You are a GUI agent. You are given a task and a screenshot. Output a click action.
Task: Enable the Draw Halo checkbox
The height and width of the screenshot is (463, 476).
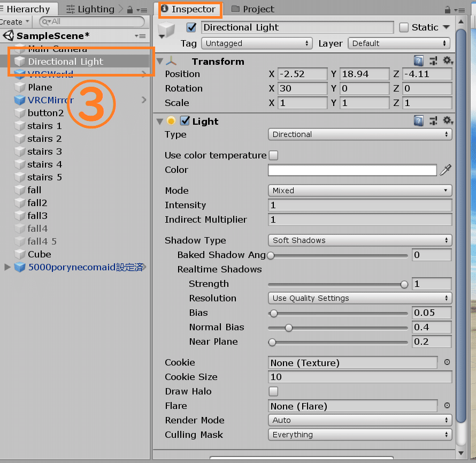(x=273, y=391)
